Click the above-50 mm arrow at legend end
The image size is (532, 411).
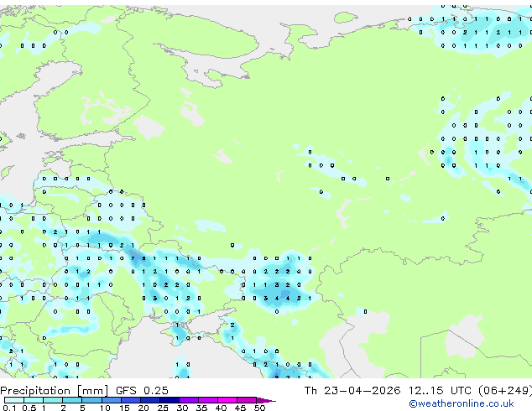266,400
